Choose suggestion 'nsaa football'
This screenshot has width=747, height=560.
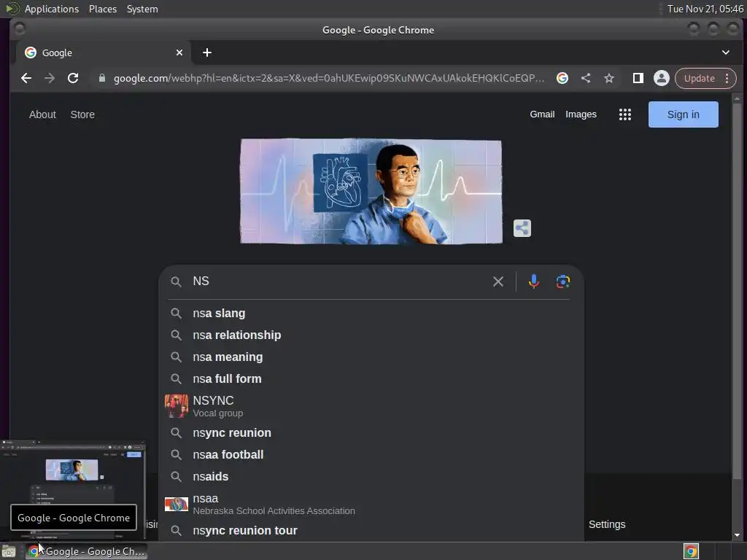(x=371, y=455)
